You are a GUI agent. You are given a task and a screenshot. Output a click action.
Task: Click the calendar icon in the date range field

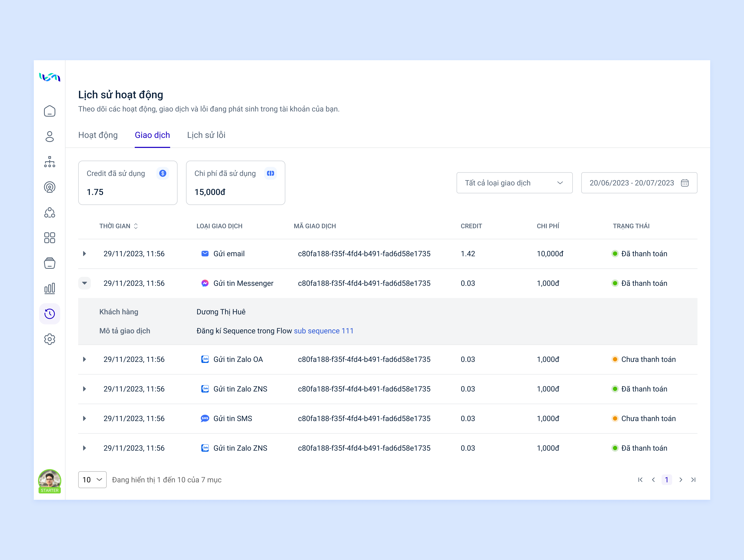[685, 183]
